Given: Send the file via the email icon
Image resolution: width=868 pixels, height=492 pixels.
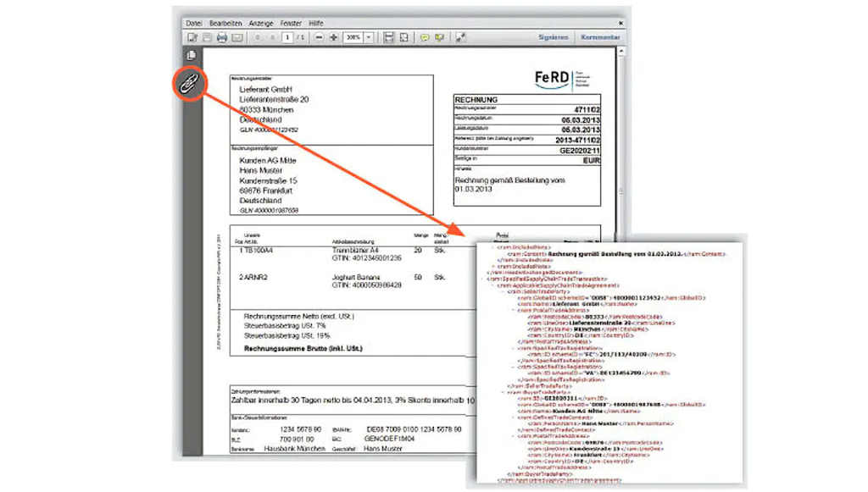Looking at the screenshot, I should point(237,37).
